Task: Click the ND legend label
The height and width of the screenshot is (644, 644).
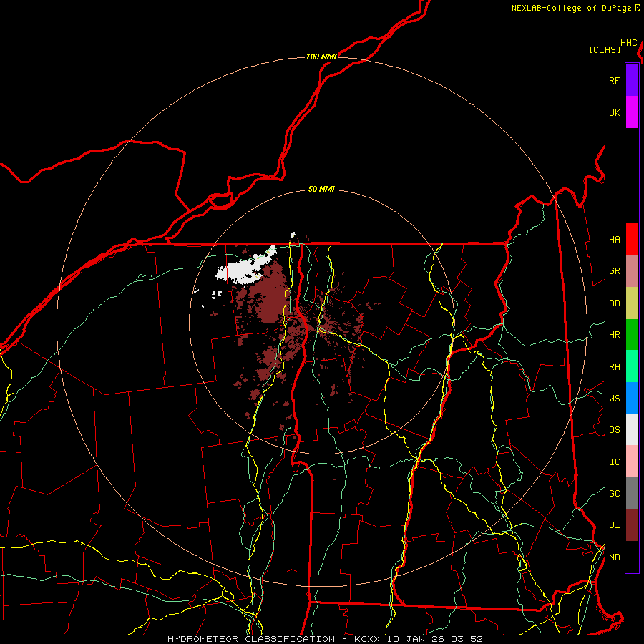Action: (614, 557)
